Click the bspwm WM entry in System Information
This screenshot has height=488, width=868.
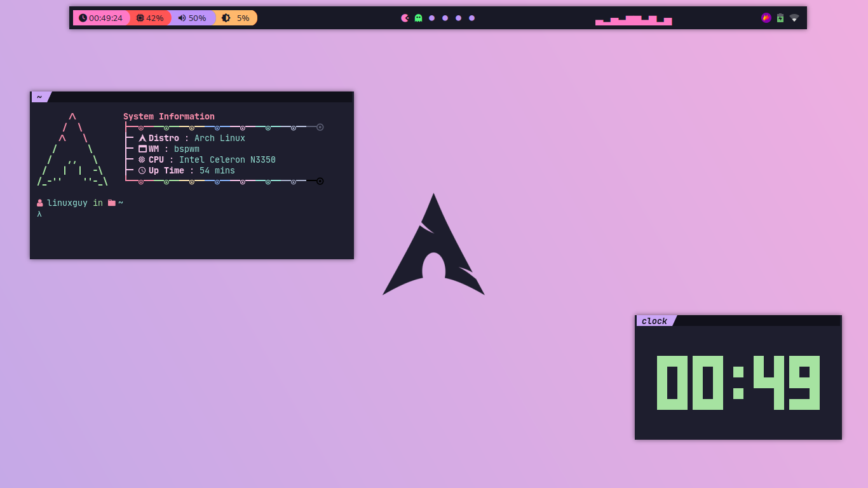[x=188, y=149]
